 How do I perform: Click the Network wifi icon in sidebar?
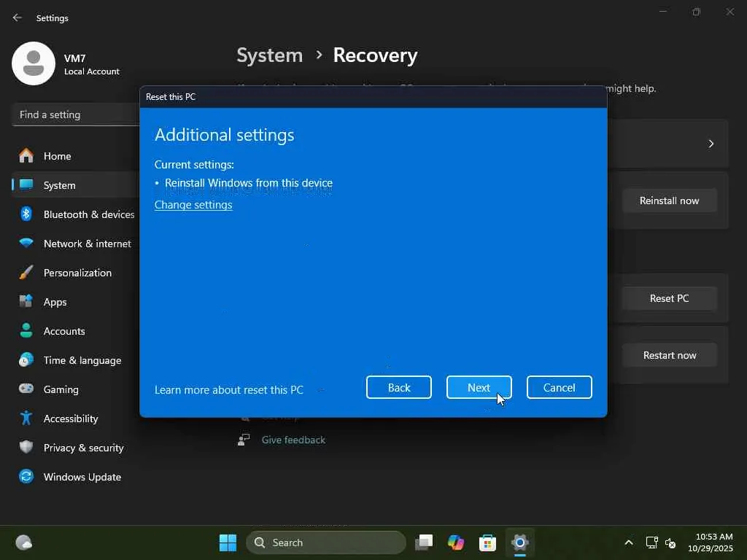(x=26, y=244)
